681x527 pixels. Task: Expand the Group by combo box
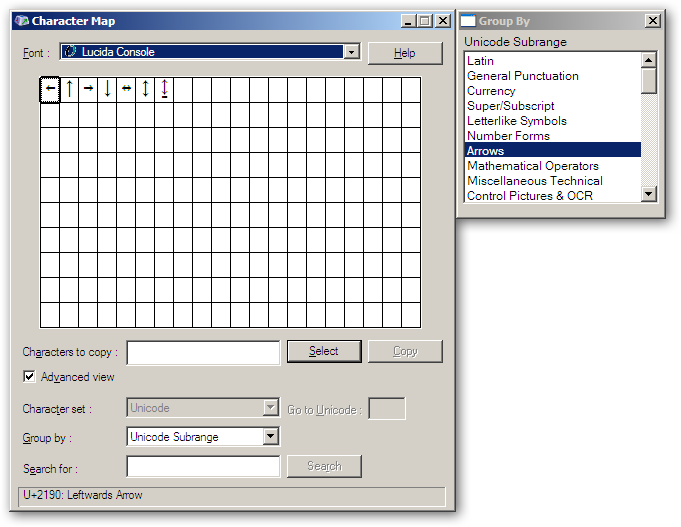(x=271, y=436)
